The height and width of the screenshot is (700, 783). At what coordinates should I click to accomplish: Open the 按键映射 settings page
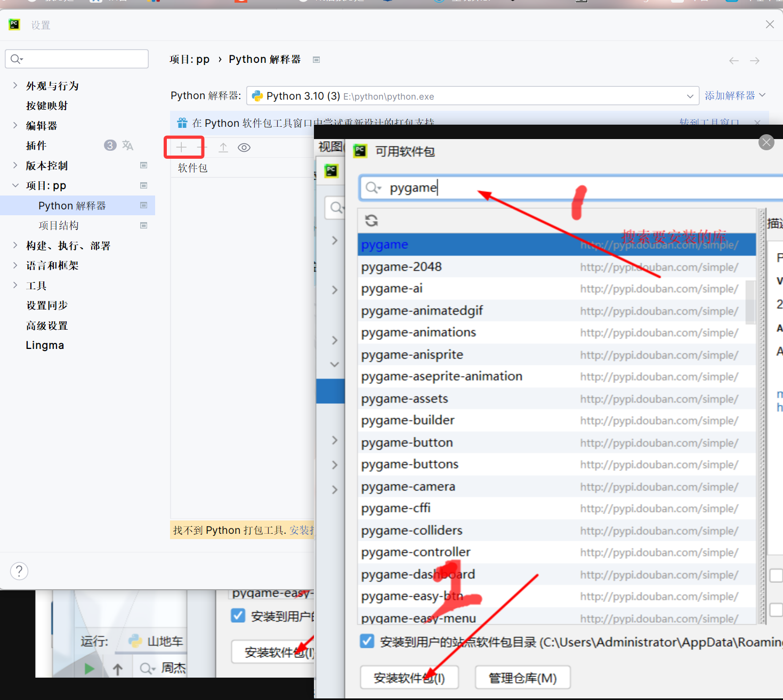[x=47, y=105]
